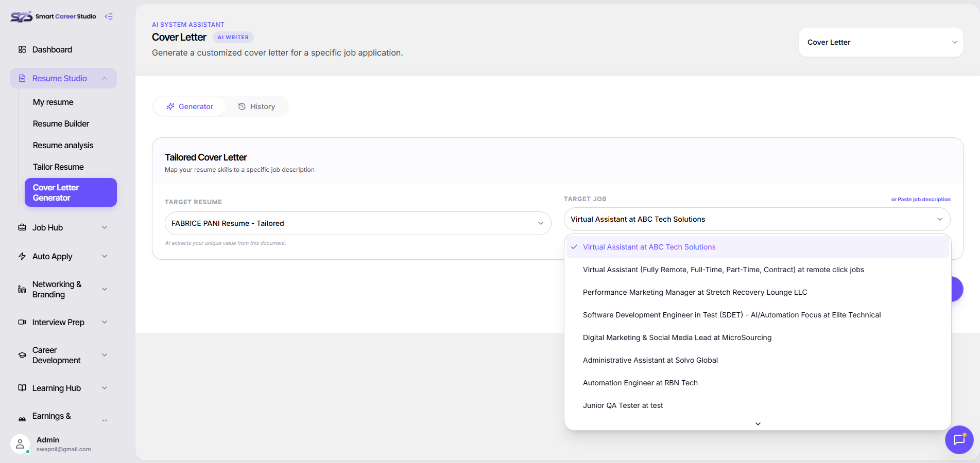This screenshot has width=980, height=463.
Task: Switch to the Generator tab
Action: [190, 106]
